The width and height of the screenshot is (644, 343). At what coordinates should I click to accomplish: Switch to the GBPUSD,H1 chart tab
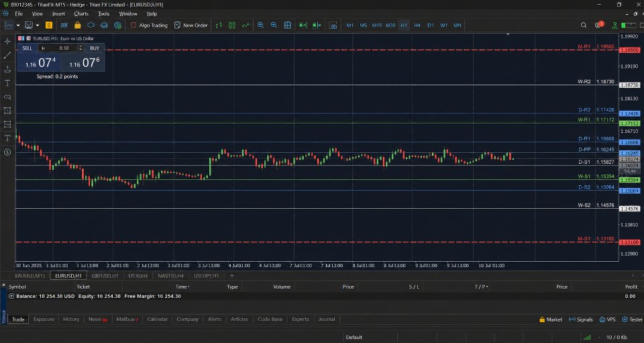point(105,276)
